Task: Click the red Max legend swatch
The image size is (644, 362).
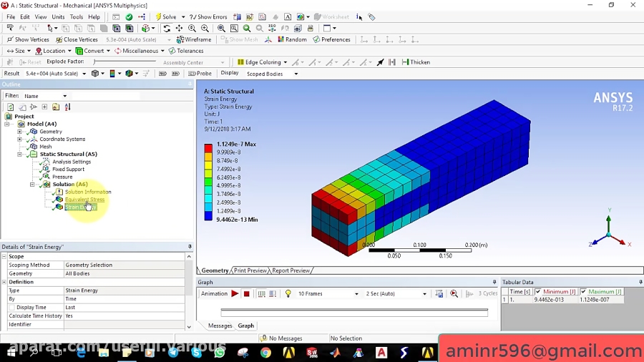Action: click(208, 148)
